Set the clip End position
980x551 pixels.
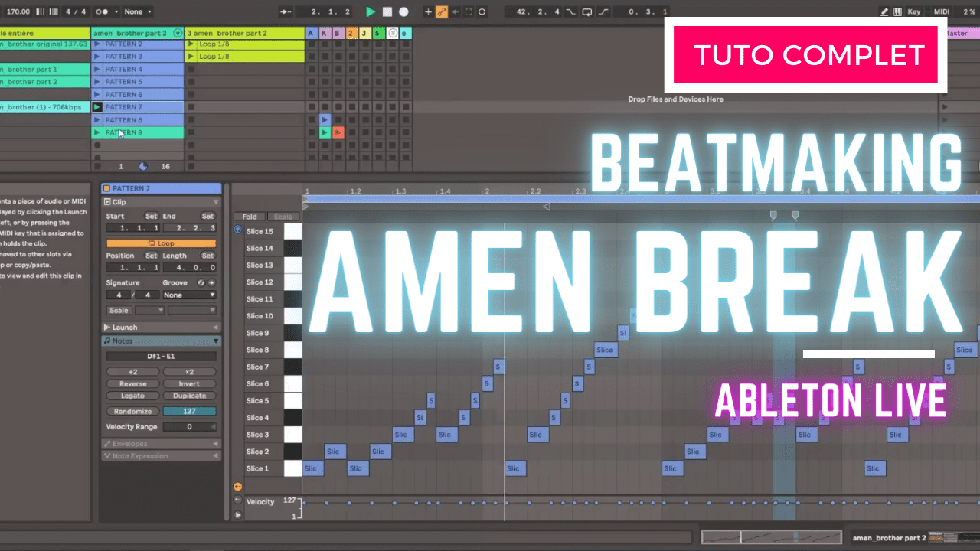tap(189, 228)
